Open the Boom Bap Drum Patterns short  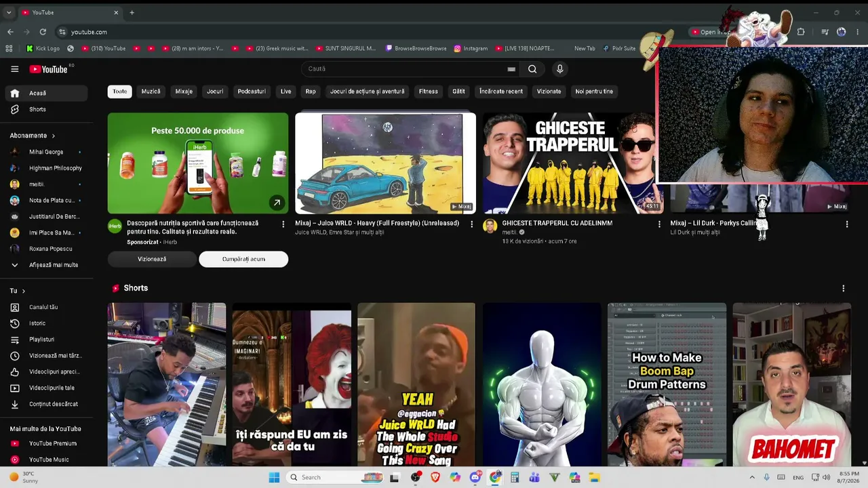667,384
